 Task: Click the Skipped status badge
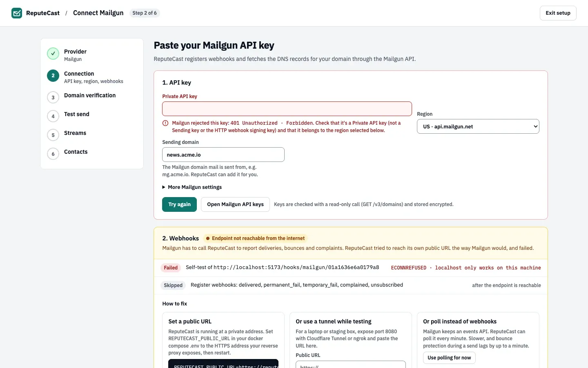click(x=173, y=285)
